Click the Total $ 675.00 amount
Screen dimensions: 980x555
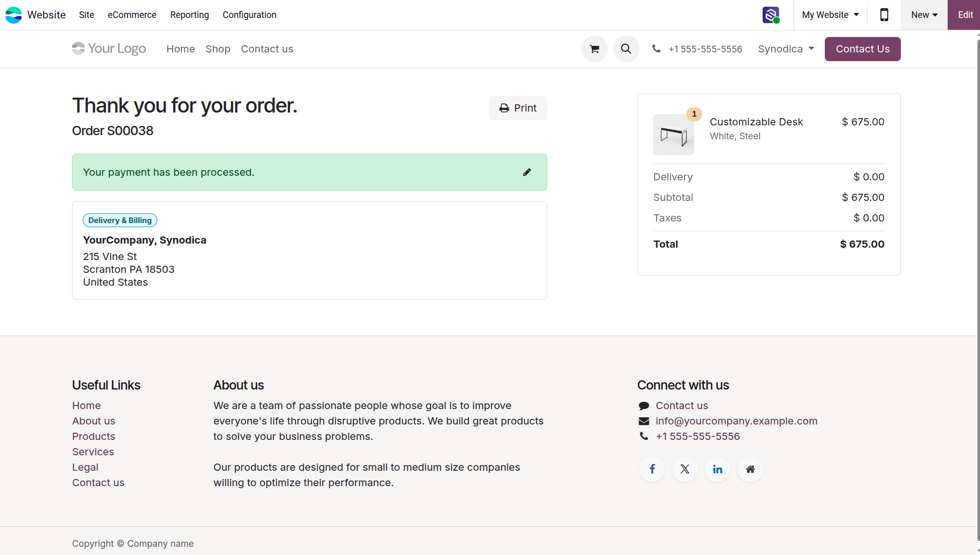862,244
